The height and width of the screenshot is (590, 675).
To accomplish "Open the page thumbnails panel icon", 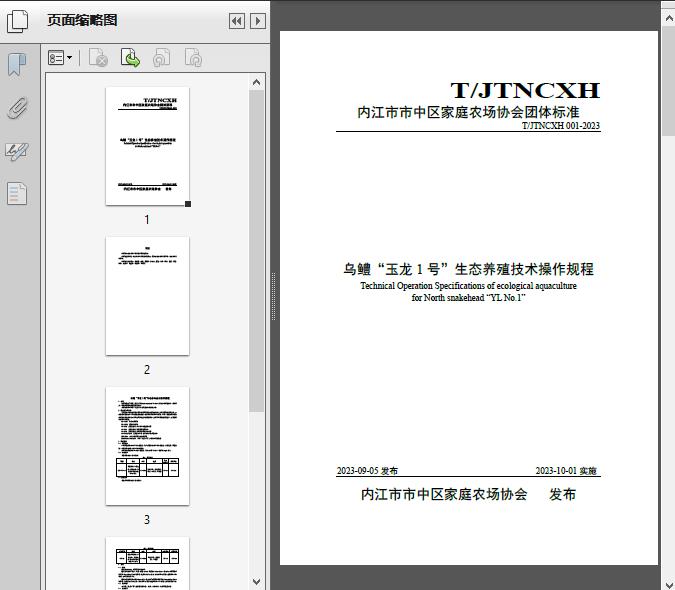I will click(17, 21).
